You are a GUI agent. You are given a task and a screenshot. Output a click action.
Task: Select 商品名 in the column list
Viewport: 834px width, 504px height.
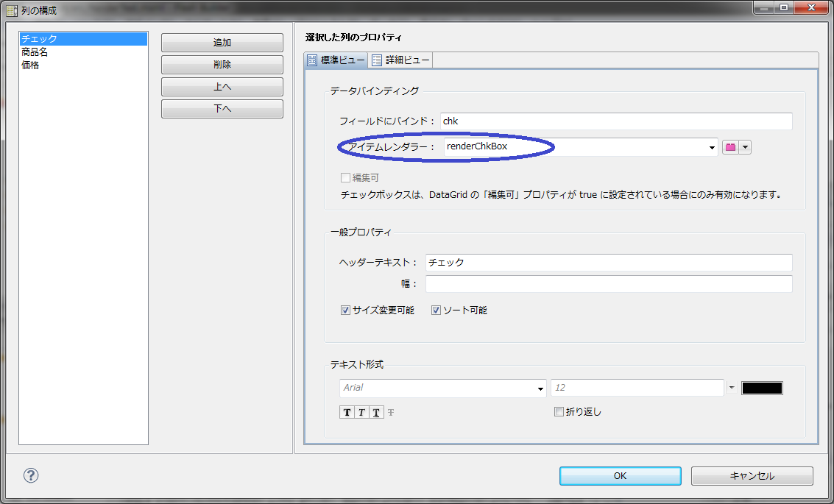tap(35, 52)
